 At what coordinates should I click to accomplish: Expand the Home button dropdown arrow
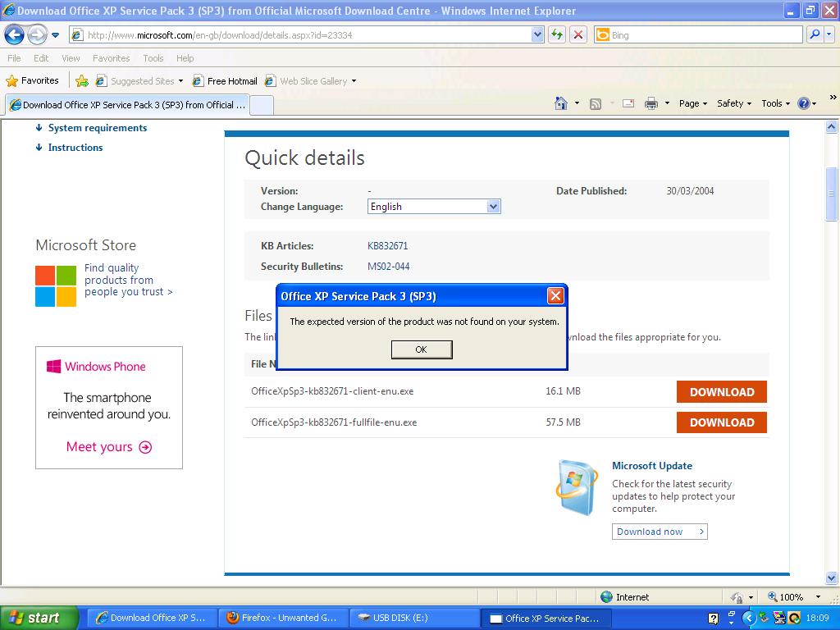point(577,103)
